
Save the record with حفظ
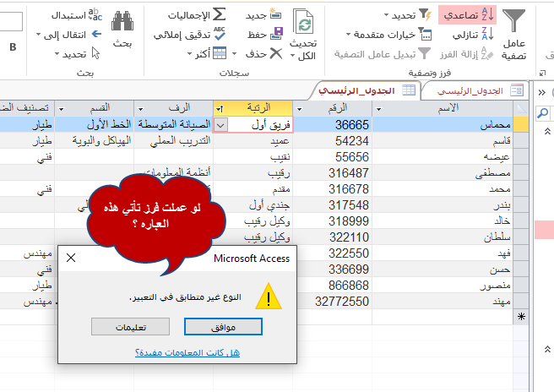[x=265, y=35]
